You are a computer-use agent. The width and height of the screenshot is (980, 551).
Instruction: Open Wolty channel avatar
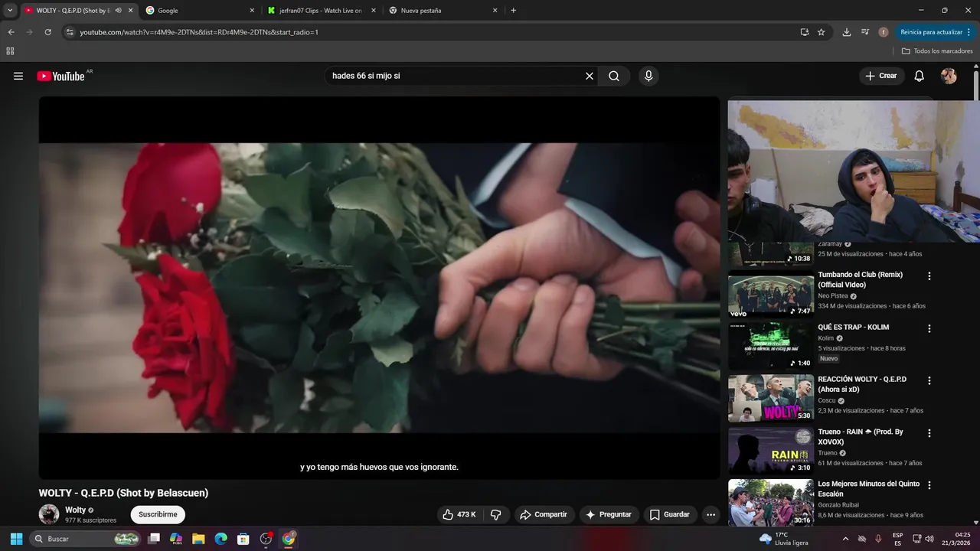click(49, 514)
